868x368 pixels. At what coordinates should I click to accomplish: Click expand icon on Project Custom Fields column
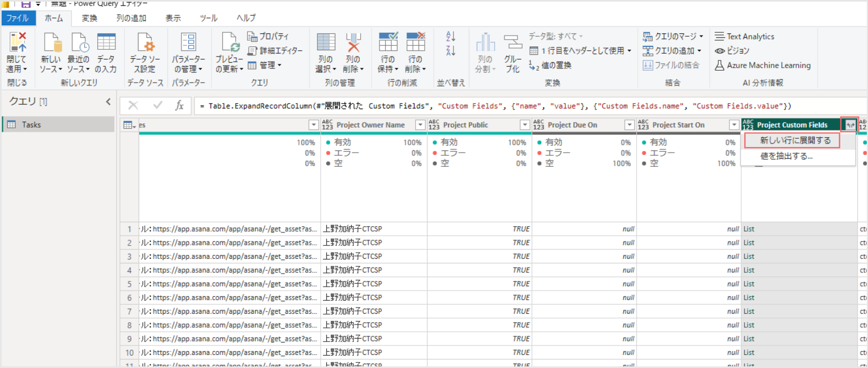[849, 125]
